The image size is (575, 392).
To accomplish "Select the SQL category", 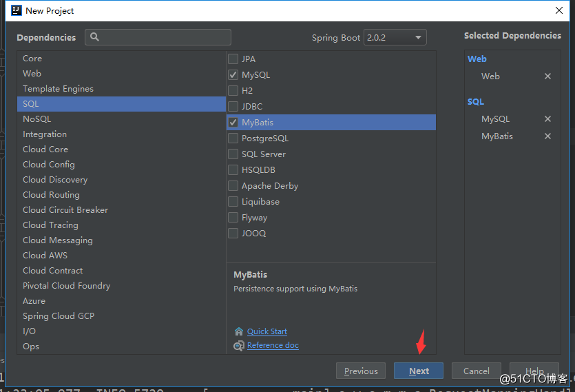I will point(121,104).
